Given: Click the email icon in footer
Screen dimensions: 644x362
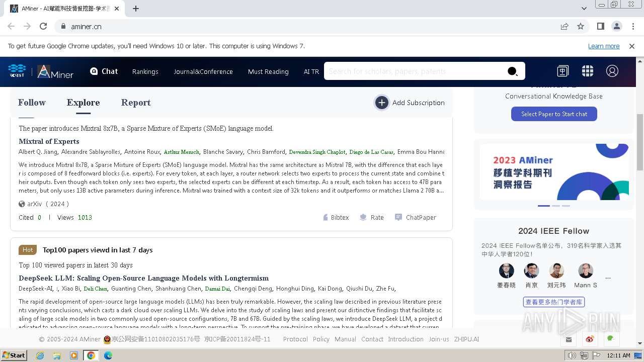Looking at the screenshot, I should click(569, 339).
